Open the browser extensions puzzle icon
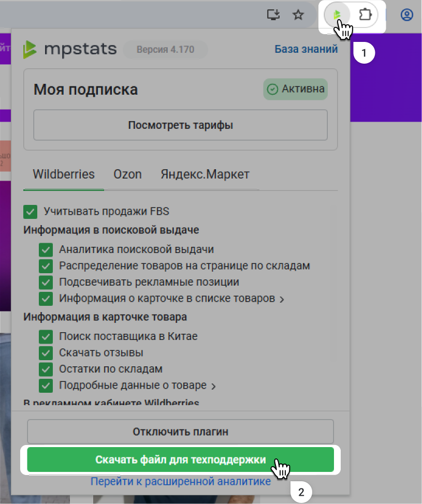This screenshot has height=504, width=422. pyautogui.click(x=366, y=15)
